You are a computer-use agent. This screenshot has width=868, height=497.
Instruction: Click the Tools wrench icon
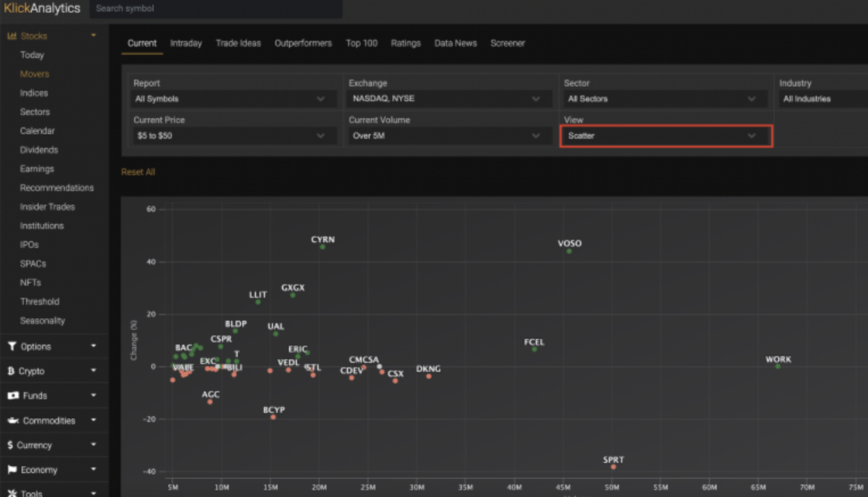(12, 492)
